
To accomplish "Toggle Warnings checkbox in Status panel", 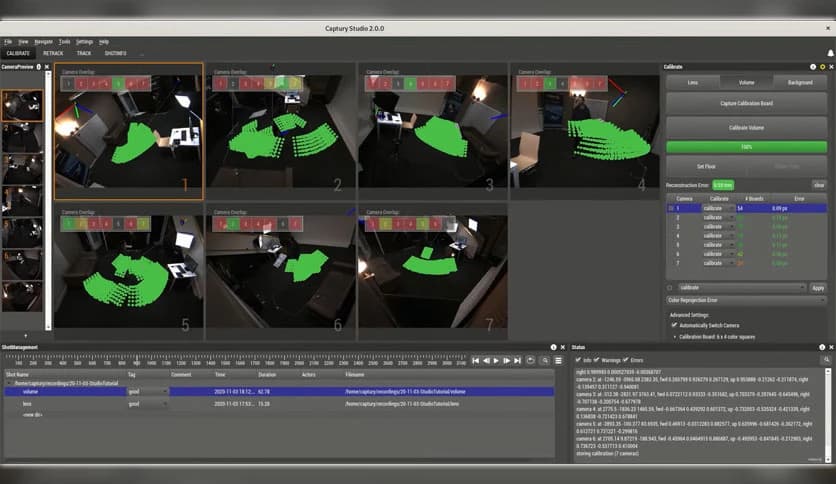I will pos(596,360).
